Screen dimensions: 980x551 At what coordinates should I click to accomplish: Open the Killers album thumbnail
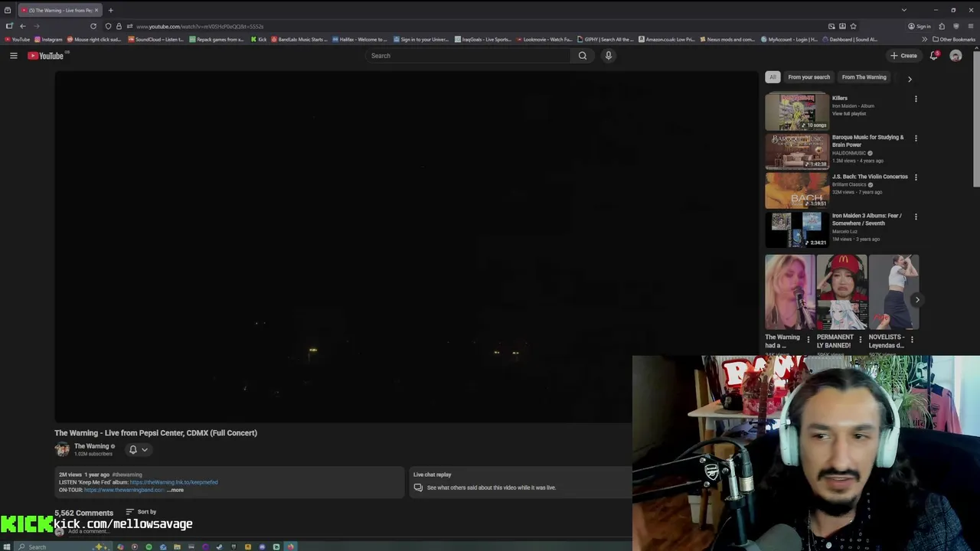click(796, 111)
